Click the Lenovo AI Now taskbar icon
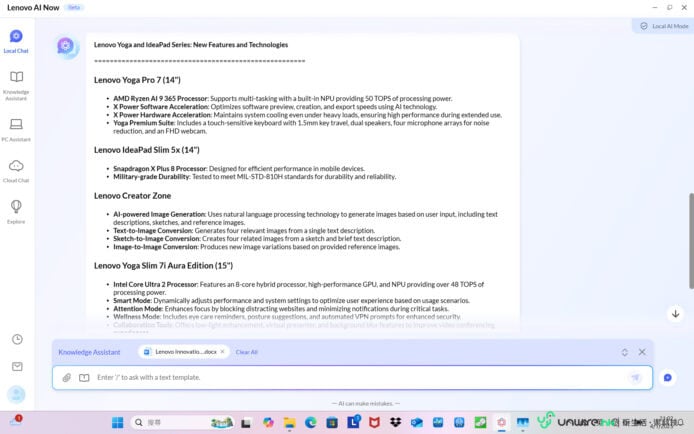The width and height of the screenshot is (694, 434). (x=501, y=422)
